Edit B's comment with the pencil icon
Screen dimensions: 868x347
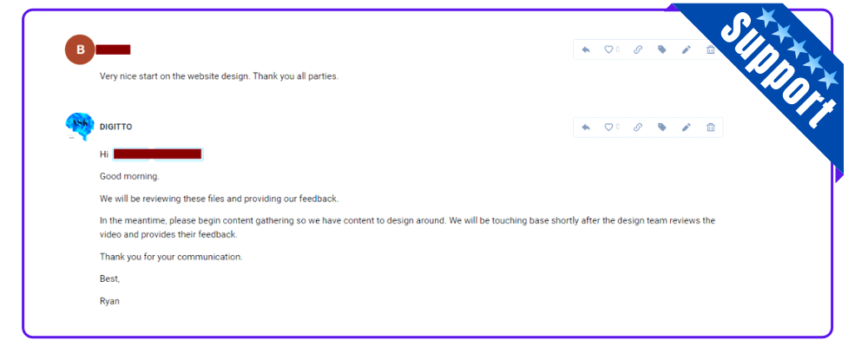[x=687, y=49]
